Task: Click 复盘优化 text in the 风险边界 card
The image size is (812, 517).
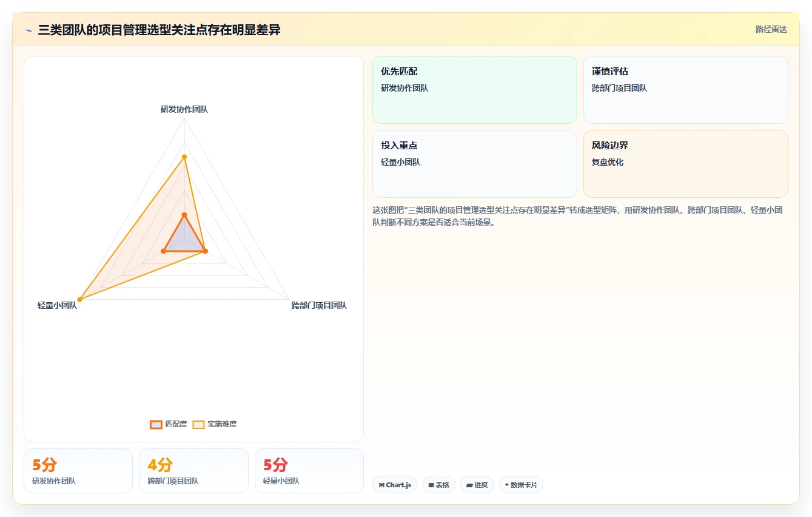Action: point(608,162)
